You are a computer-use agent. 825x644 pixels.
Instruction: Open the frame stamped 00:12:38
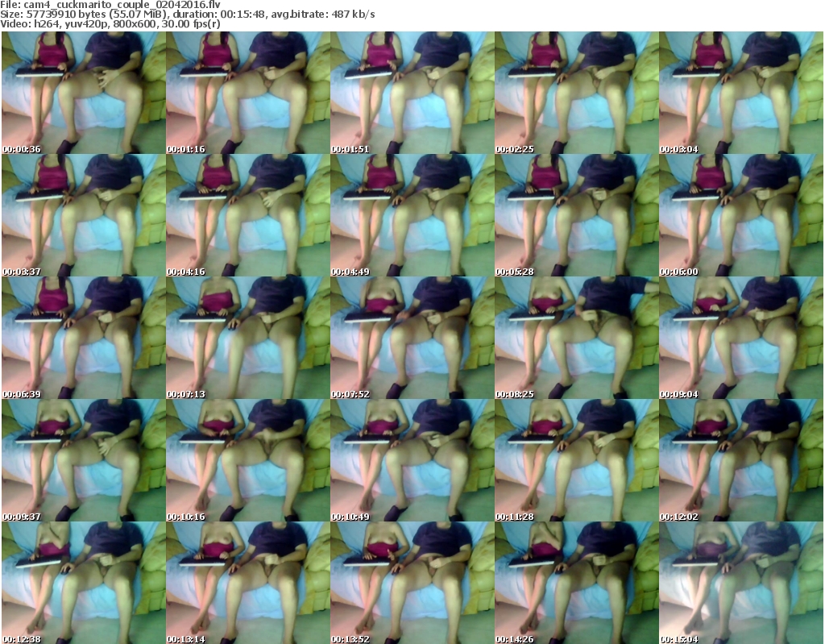84,583
